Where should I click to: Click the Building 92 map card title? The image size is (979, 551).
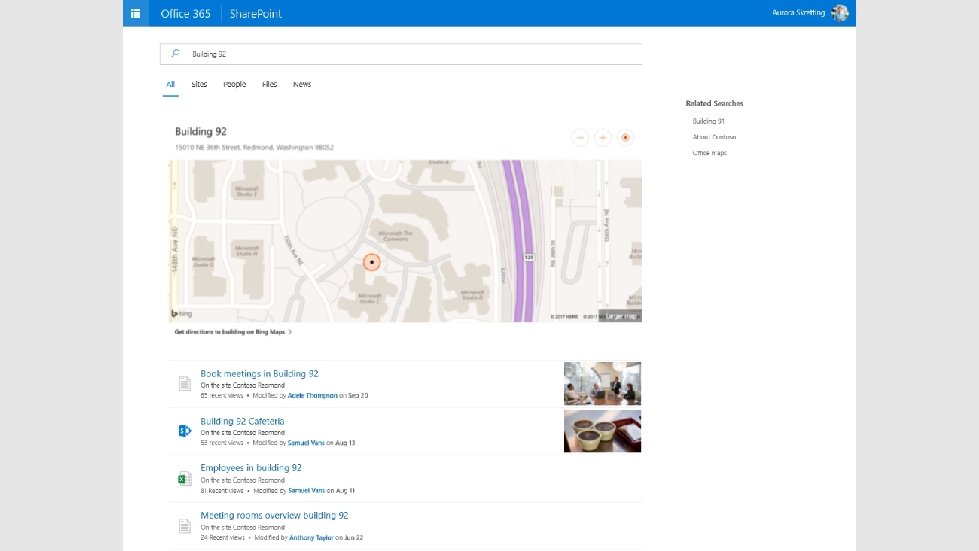point(200,132)
